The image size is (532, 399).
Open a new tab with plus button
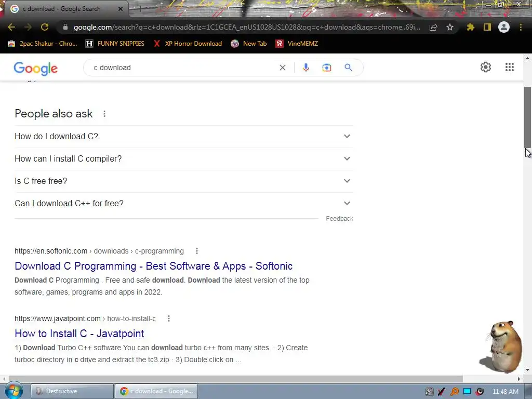pyautogui.click(x=139, y=9)
